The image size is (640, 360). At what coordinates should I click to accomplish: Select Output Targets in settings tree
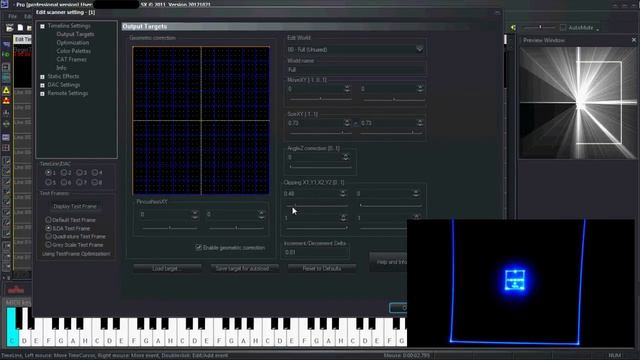[76, 34]
